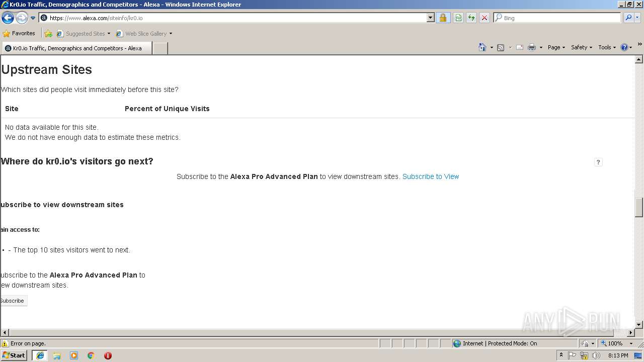The height and width of the screenshot is (362, 644).
Task: Open the security lock report icon
Action: (x=443, y=18)
